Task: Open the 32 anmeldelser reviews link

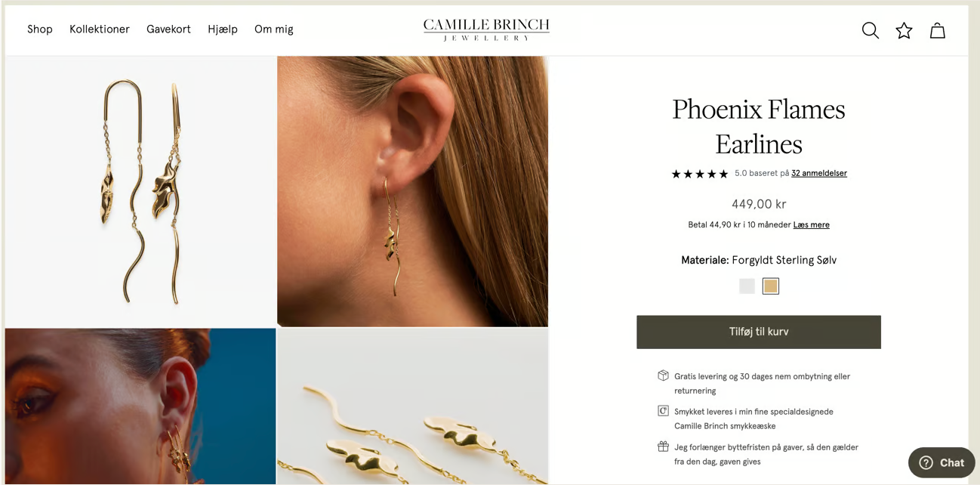Action: (819, 173)
